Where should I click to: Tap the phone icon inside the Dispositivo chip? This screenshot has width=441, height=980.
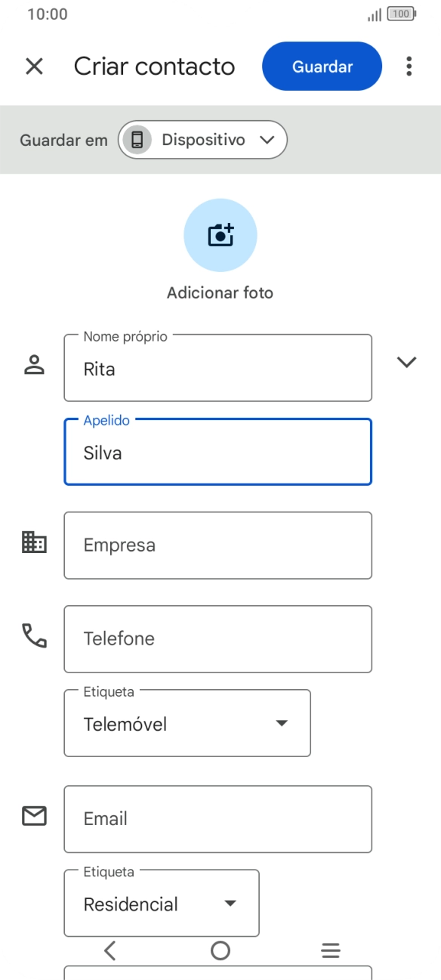click(x=137, y=139)
